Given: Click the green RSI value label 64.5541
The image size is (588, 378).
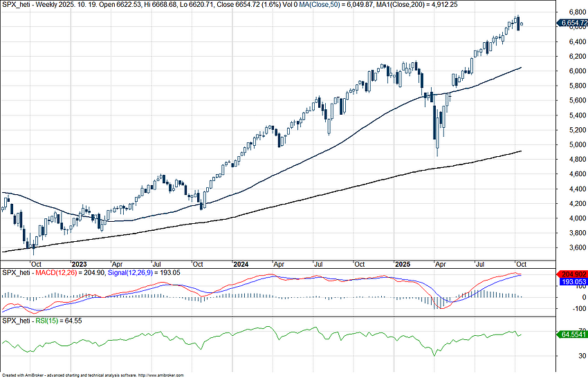Looking at the screenshot, I should [571, 334].
